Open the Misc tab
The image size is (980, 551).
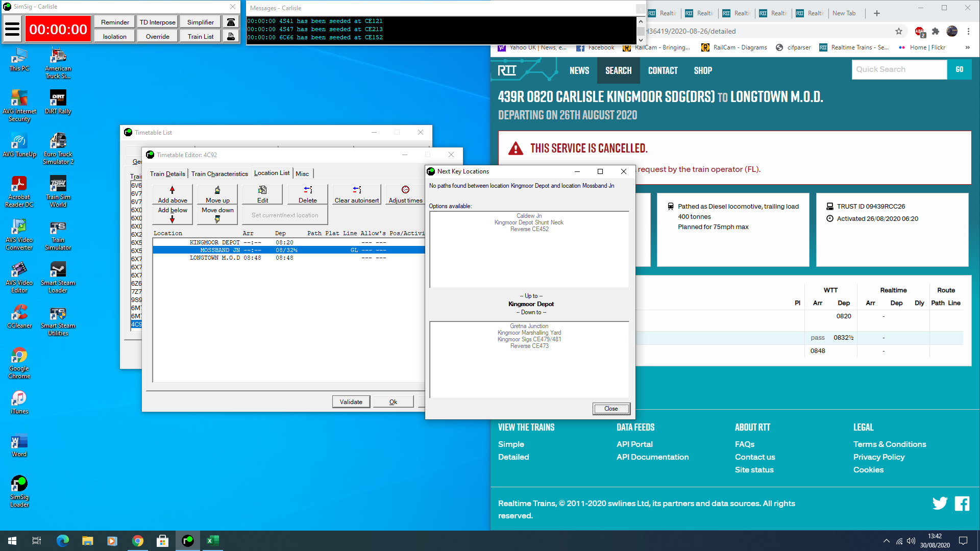pyautogui.click(x=302, y=173)
